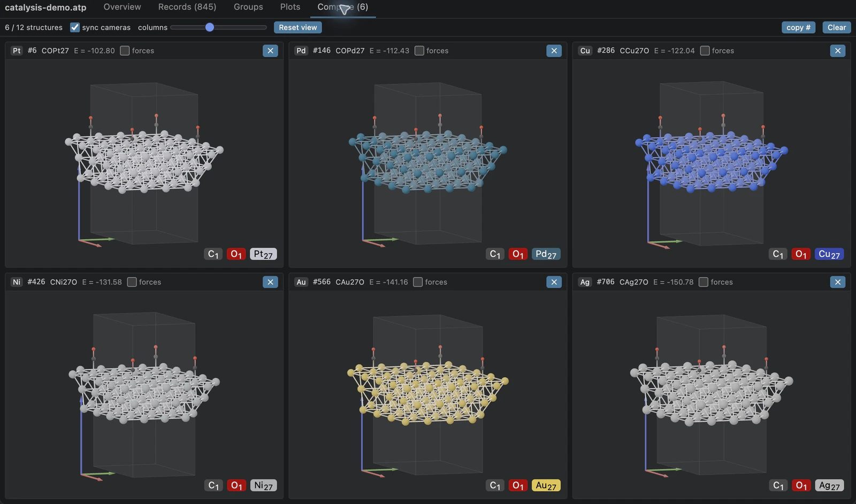Click the Pd27 element badge
The image size is (856, 504).
(x=546, y=254)
